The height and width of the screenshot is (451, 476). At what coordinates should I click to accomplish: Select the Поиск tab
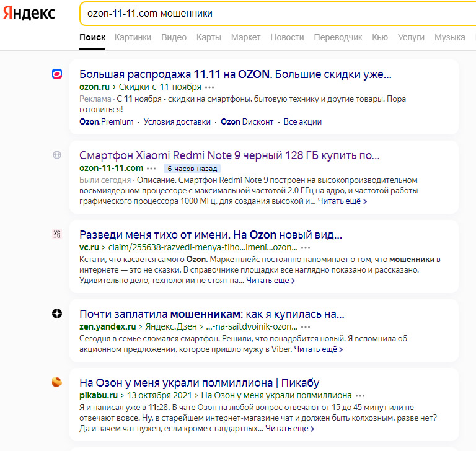(92, 37)
